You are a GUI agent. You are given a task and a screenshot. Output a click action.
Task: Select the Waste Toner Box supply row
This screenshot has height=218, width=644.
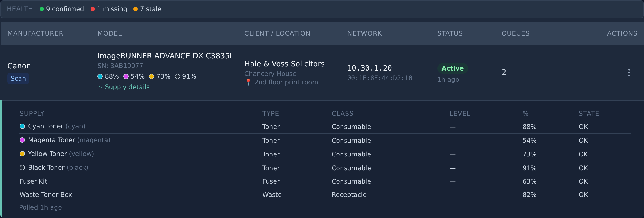(325, 195)
